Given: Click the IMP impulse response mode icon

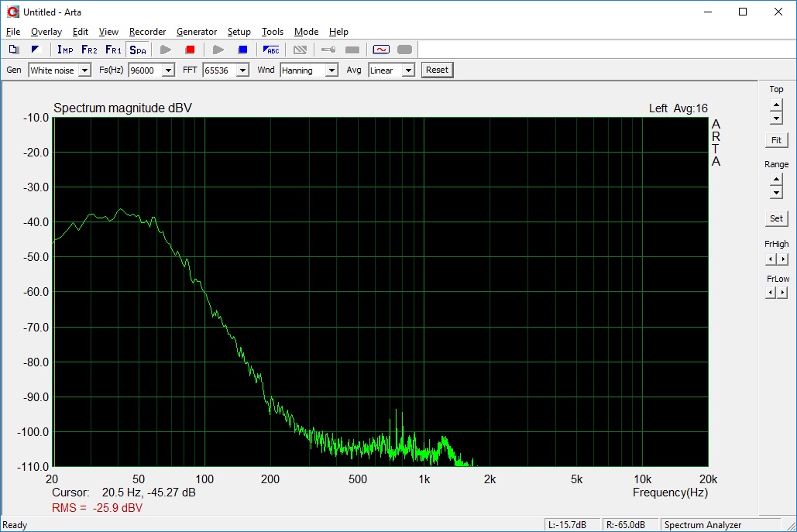Looking at the screenshot, I should point(65,50).
